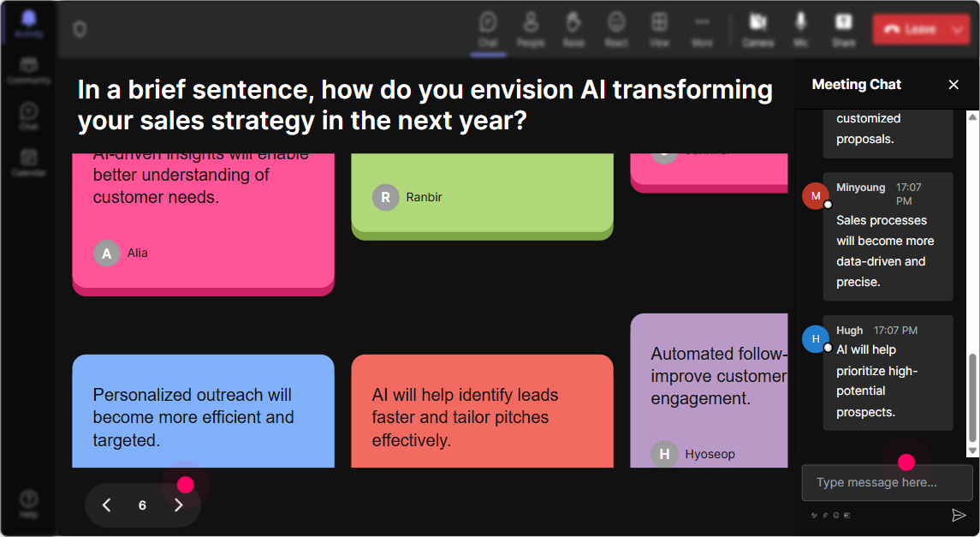Send the chat message
The height and width of the screenshot is (537, 980).
pyautogui.click(x=959, y=515)
